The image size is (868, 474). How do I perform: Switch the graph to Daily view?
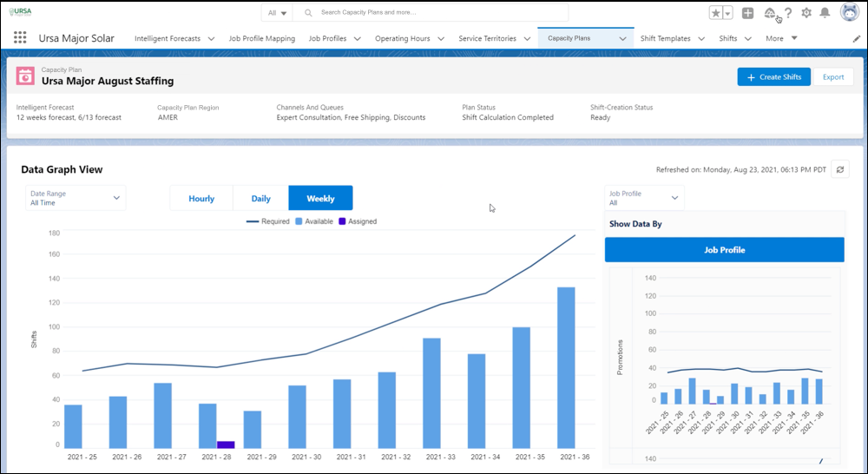click(x=260, y=198)
